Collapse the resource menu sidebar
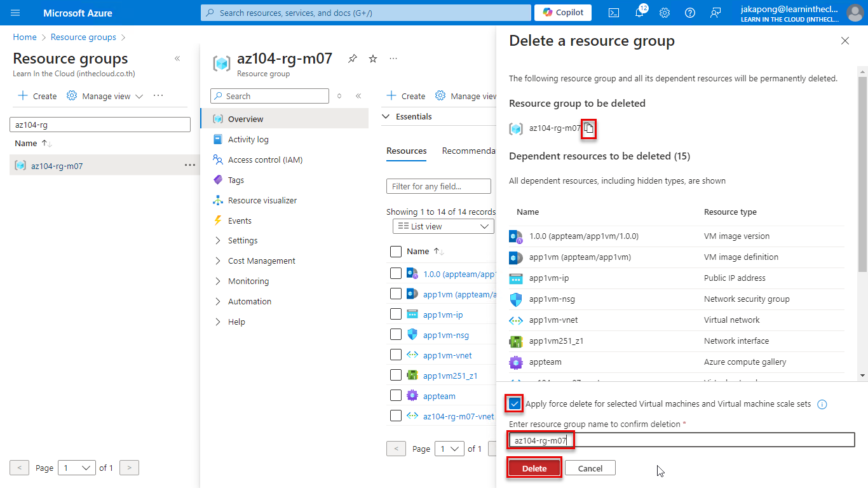 coord(358,96)
